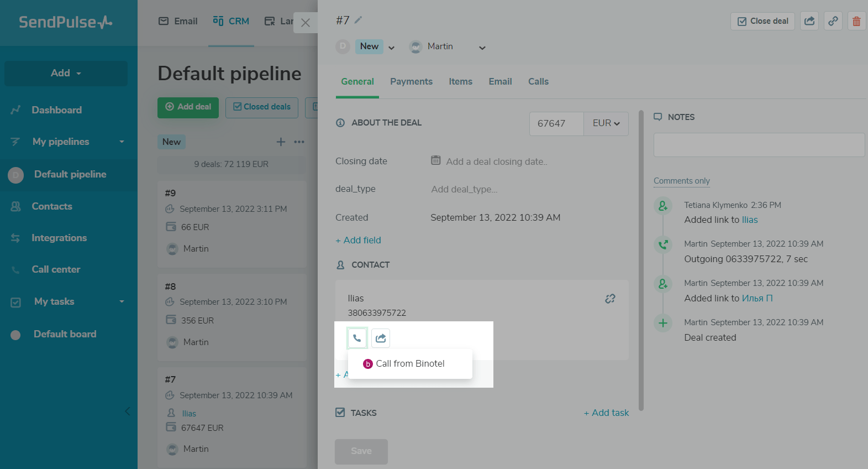Click the unlink contact icon for Ilias
This screenshot has width=868, height=469.
(x=610, y=299)
